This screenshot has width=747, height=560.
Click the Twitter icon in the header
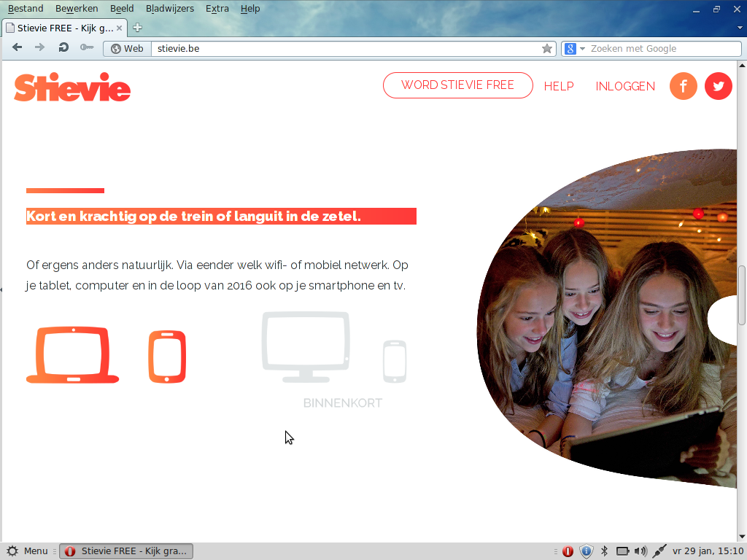(718, 86)
